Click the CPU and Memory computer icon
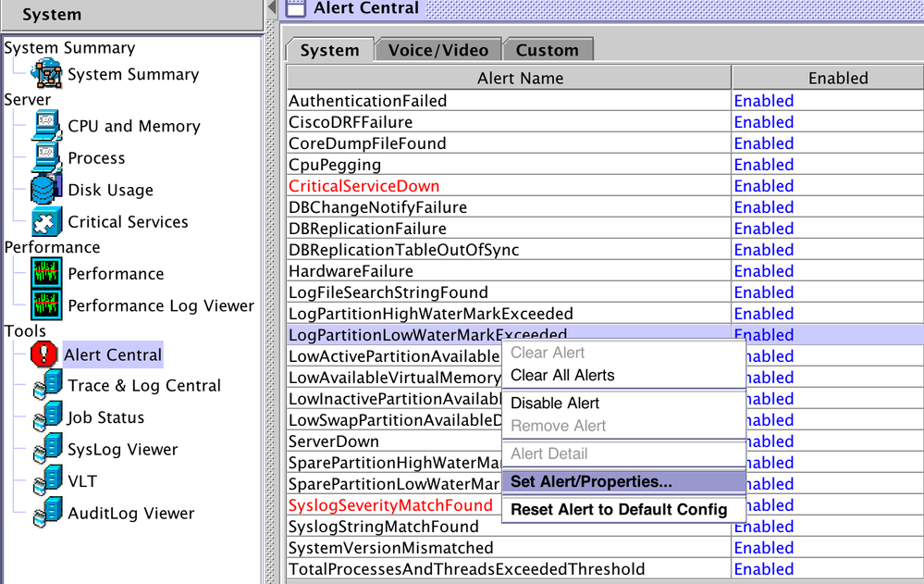The image size is (924, 584). (x=46, y=126)
